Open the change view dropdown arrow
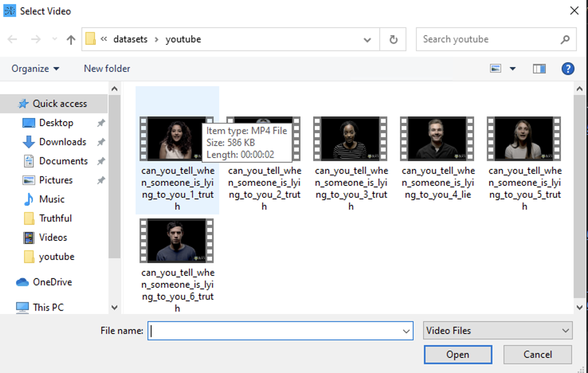 [x=513, y=68]
